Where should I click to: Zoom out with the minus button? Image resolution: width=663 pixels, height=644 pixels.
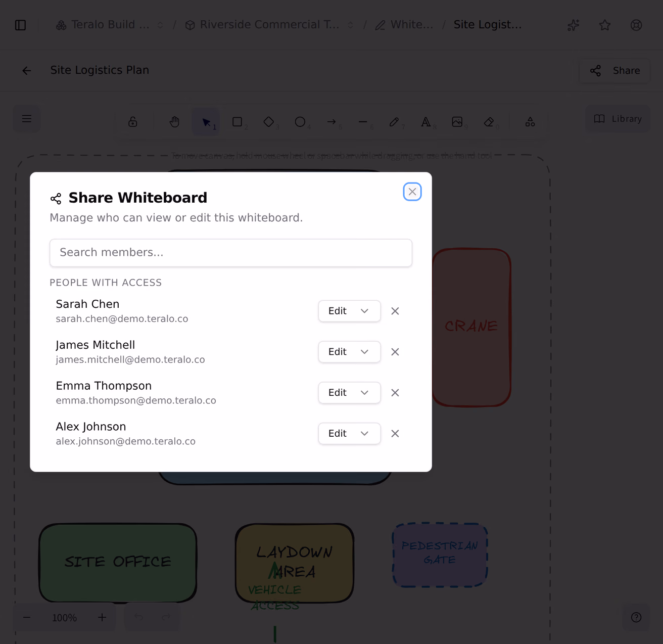27,618
